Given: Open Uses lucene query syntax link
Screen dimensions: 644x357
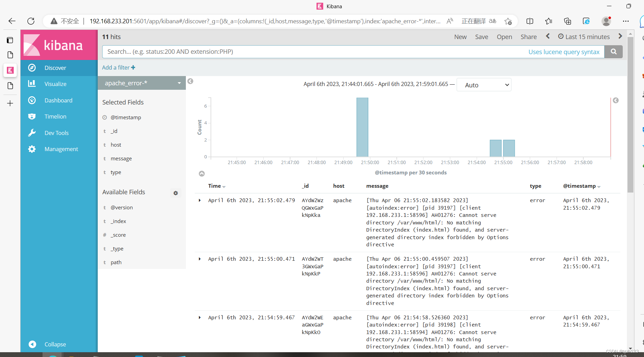Looking at the screenshot, I should 564,52.
